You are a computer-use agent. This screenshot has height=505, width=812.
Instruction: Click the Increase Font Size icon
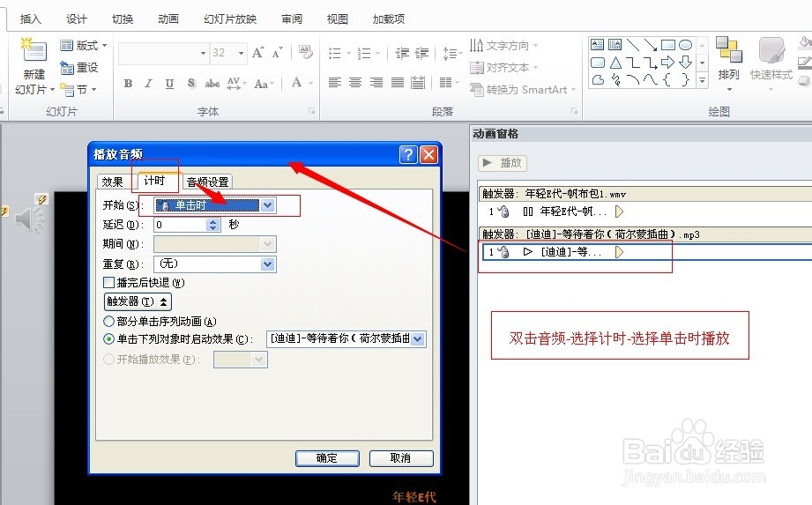pos(258,53)
